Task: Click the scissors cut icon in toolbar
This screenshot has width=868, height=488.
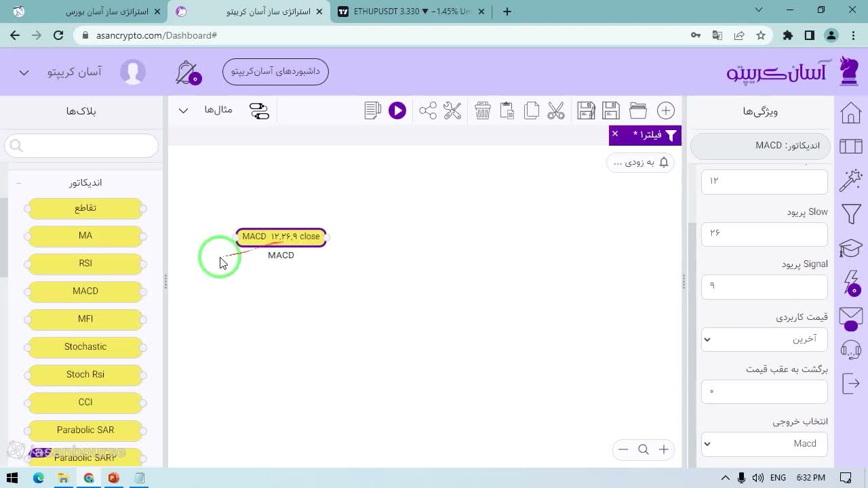Action: pyautogui.click(x=556, y=110)
